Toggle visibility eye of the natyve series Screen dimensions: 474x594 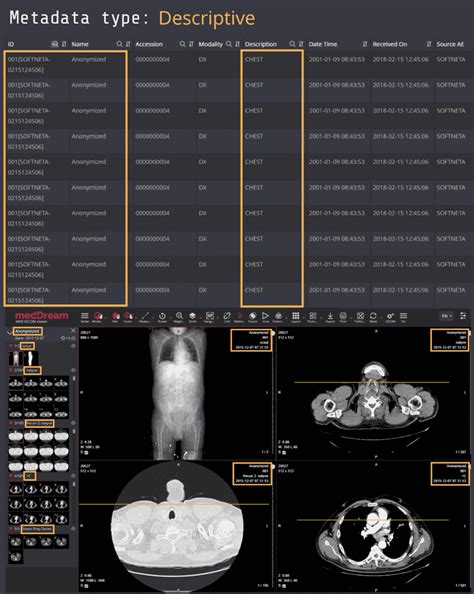(73, 370)
